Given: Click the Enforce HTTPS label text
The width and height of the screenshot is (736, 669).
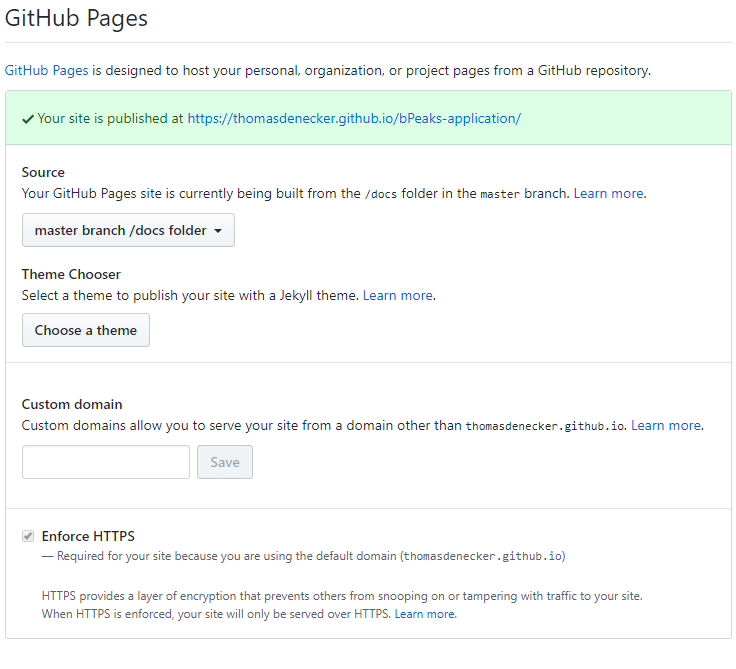Looking at the screenshot, I should point(88,536).
